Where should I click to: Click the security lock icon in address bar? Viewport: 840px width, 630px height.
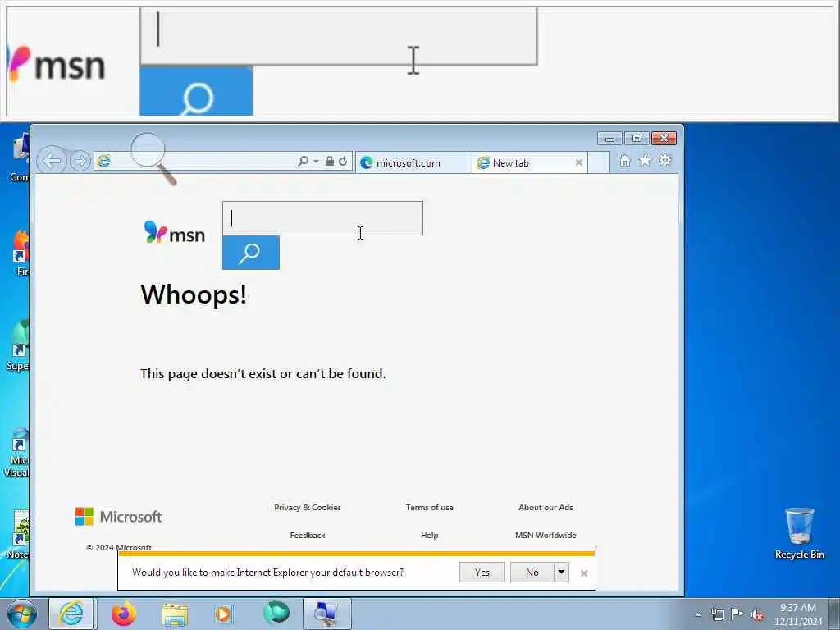coord(330,162)
